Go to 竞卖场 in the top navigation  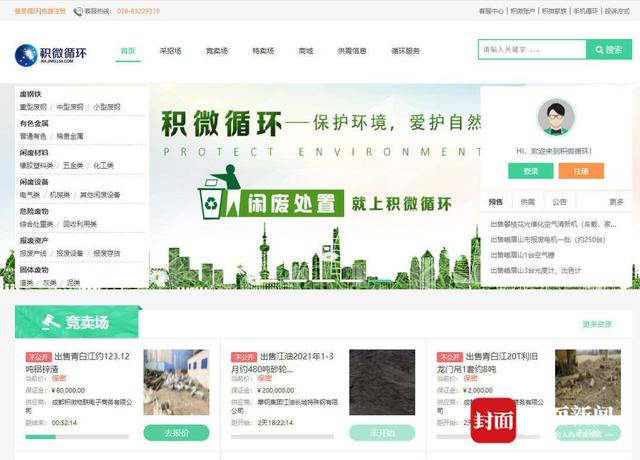(x=217, y=51)
